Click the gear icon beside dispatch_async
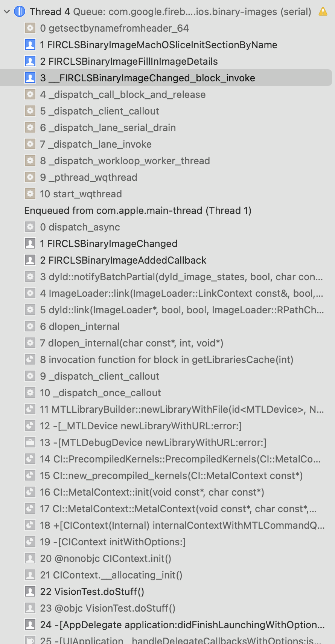This screenshot has height=644, width=335. (x=30, y=227)
